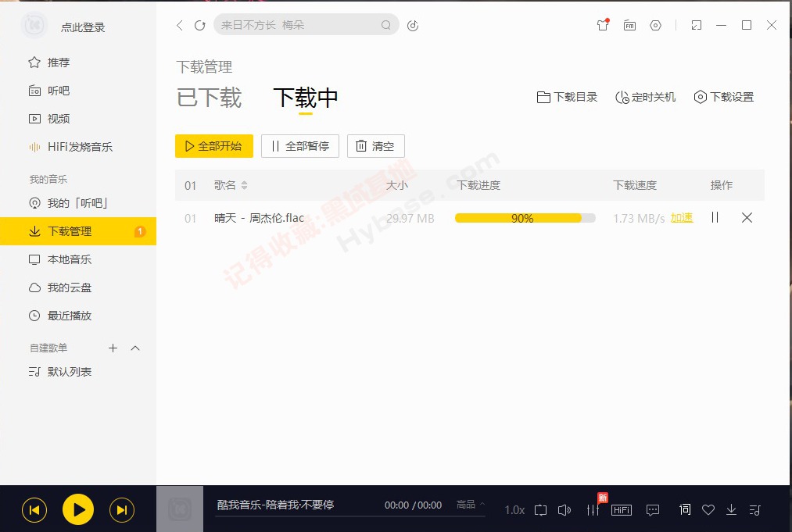
Task: Switch to the 已下载 tab
Action: (x=209, y=98)
